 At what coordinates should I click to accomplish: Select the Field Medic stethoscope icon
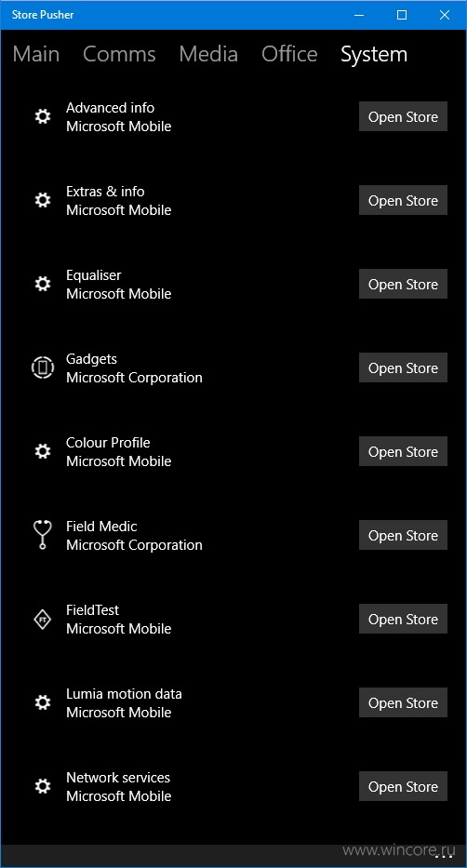coord(43,535)
